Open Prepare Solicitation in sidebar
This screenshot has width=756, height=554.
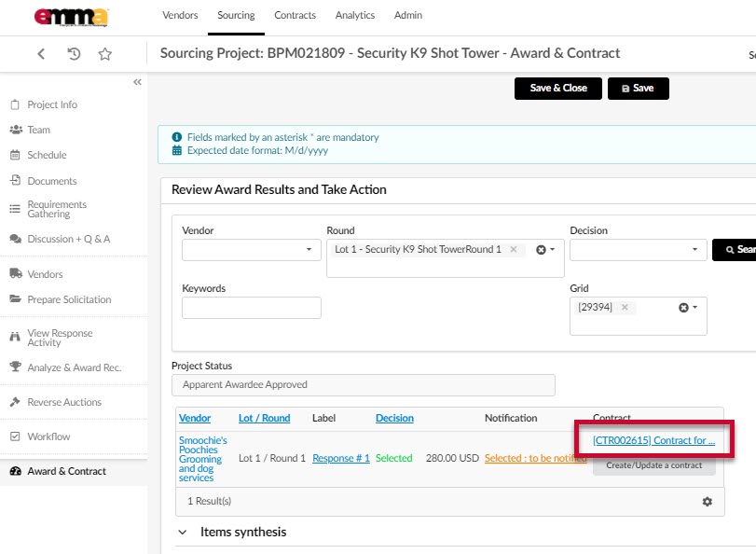pyautogui.click(x=69, y=299)
